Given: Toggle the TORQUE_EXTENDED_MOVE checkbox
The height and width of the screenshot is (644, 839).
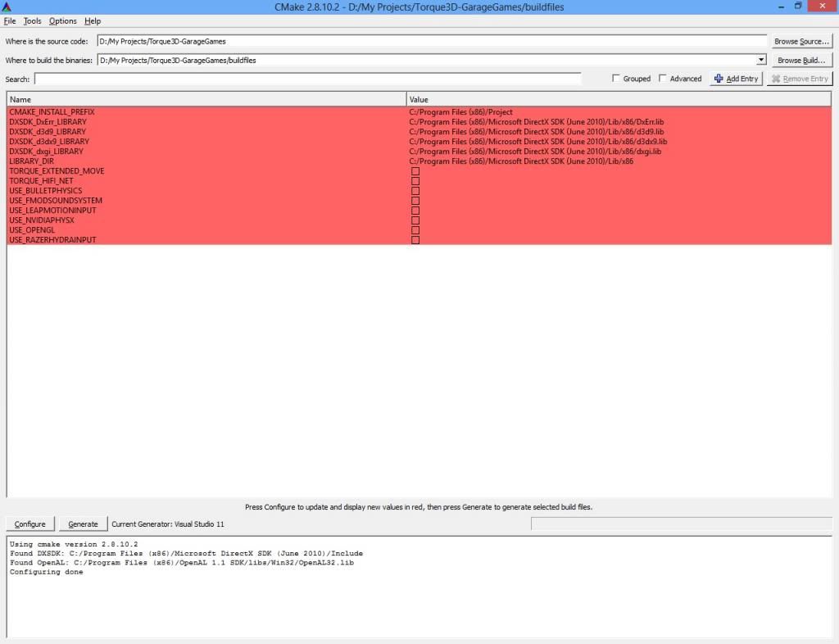Looking at the screenshot, I should [415, 171].
